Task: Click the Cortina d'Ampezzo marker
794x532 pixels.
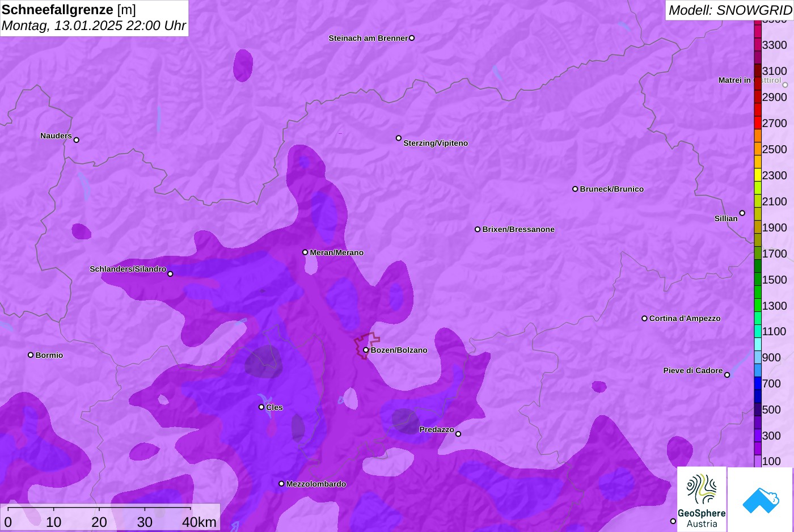Action: pos(644,318)
